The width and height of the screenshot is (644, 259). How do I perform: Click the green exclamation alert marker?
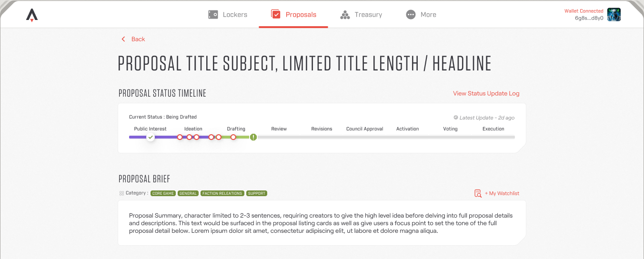[253, 137]
